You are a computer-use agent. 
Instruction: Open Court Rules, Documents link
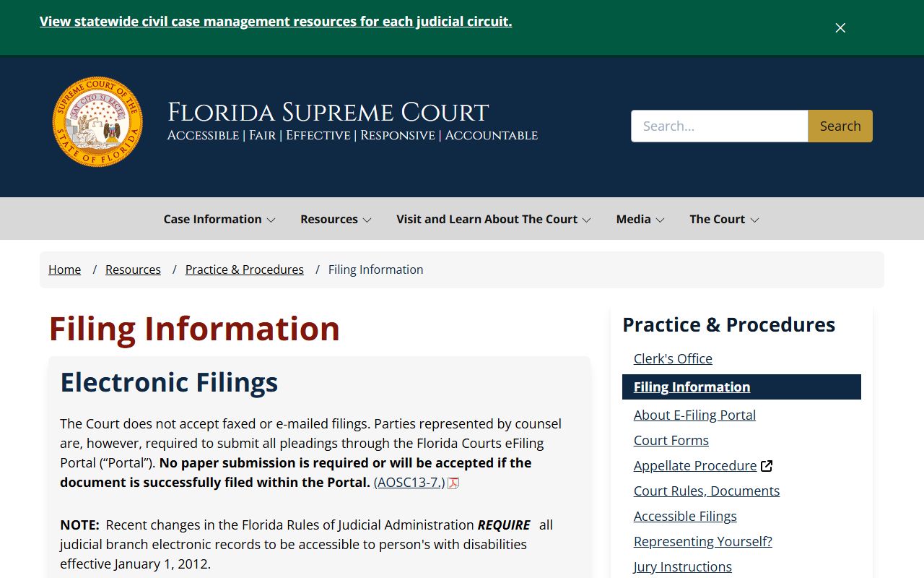click(x=707, y=491)
